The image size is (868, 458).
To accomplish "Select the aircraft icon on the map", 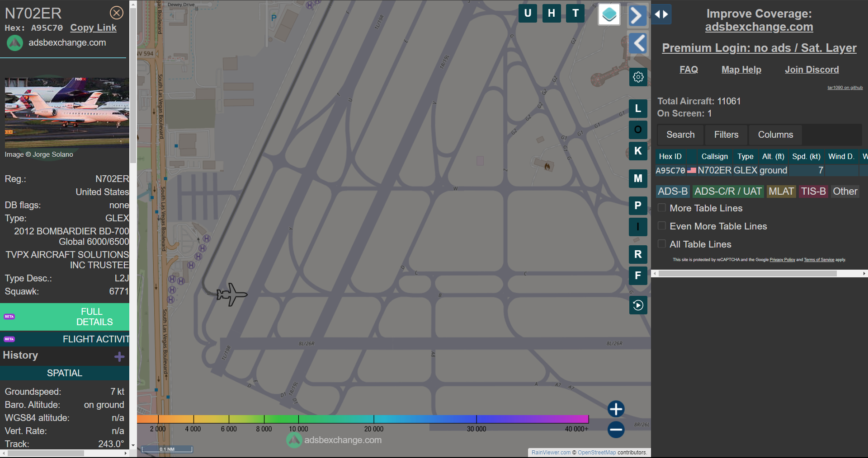I will (x=232, y=294).
